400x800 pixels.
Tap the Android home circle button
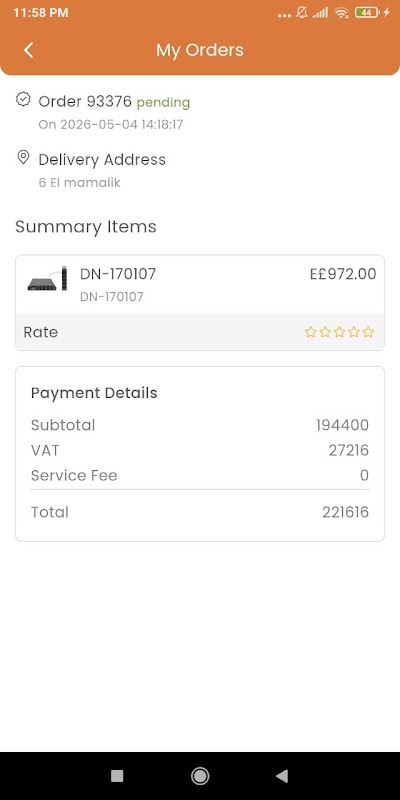click(200, 776)
